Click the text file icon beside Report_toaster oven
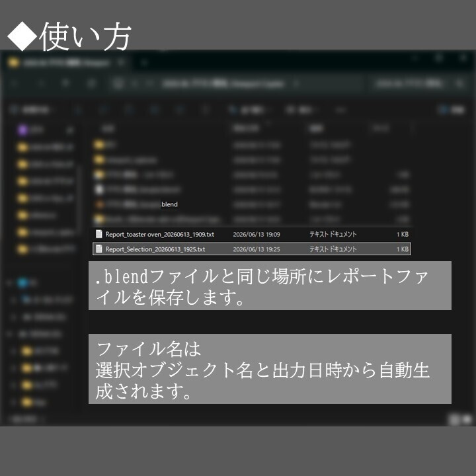Image resolution: width=476 pixels, height=476 pixels. click(99, 234)
